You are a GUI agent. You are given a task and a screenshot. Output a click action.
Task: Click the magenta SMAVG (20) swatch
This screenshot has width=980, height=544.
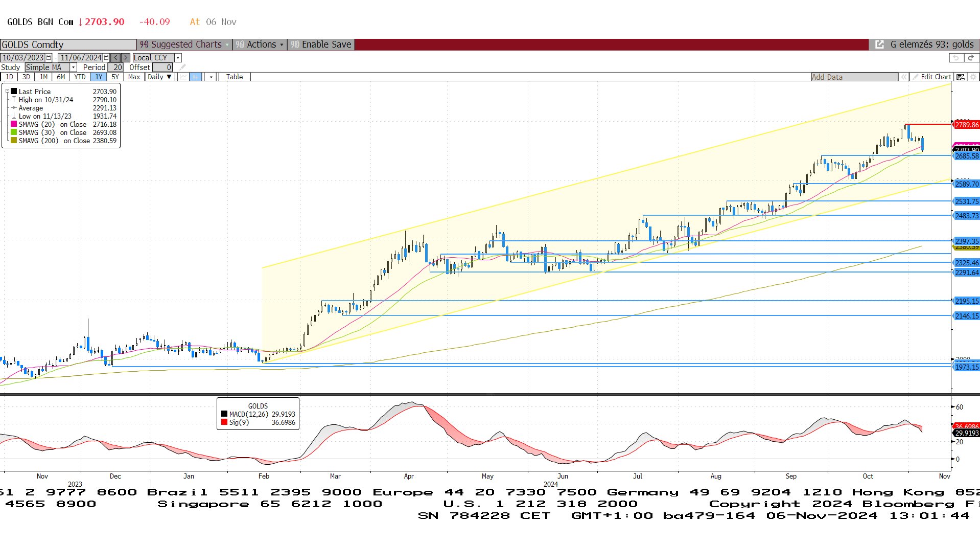14,124
